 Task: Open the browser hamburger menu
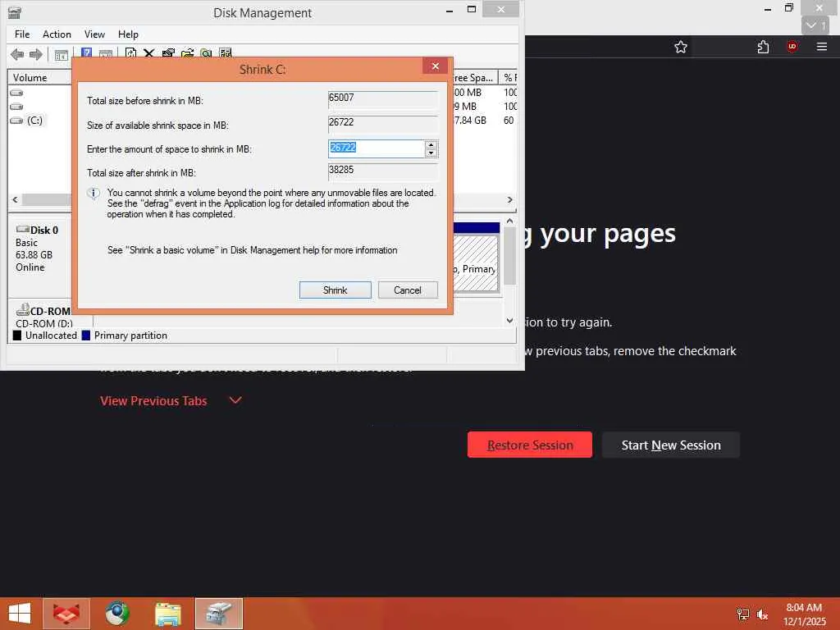(x=821, y=47)
